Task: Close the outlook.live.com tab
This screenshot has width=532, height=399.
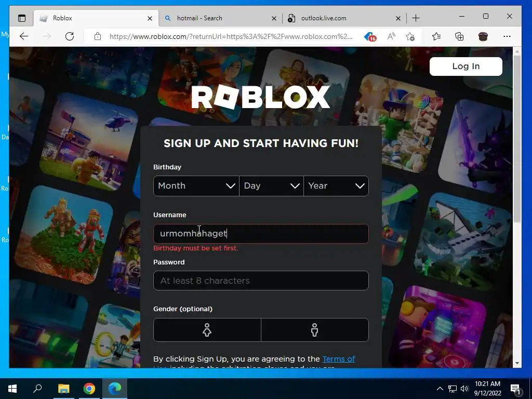Action: tap(398, 18)
